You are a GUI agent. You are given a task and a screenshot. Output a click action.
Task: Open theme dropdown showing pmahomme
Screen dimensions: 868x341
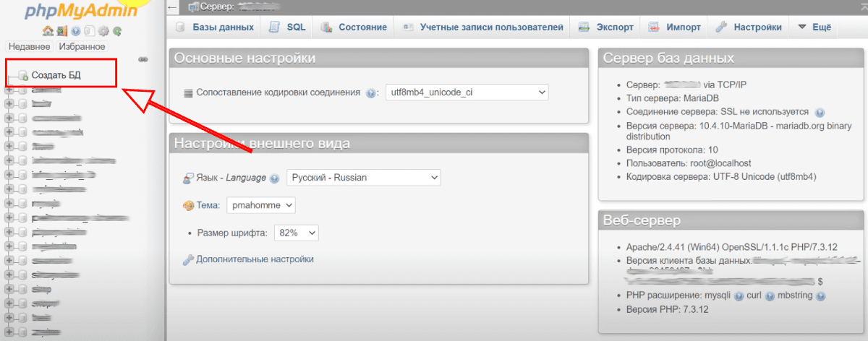point(261,205)
